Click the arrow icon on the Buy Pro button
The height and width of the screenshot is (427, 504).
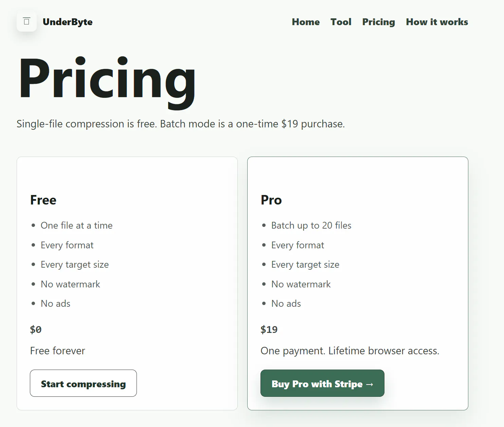[370, 384]
